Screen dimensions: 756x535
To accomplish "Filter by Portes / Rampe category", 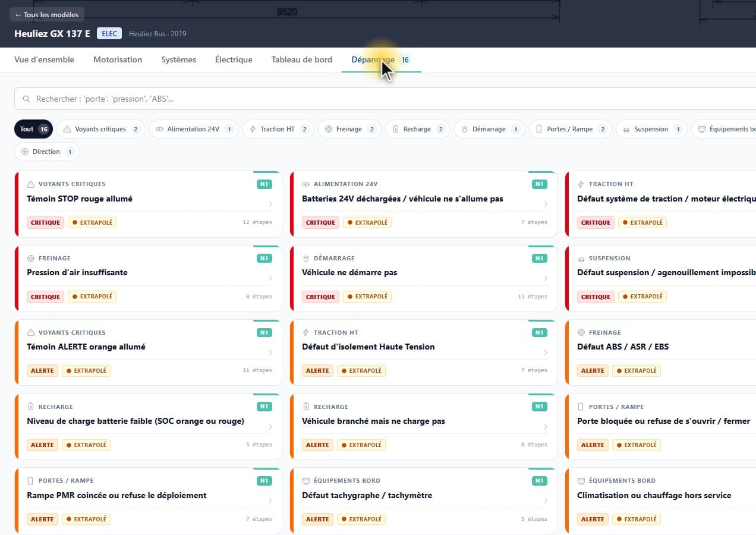I will [x=571, y=129].
